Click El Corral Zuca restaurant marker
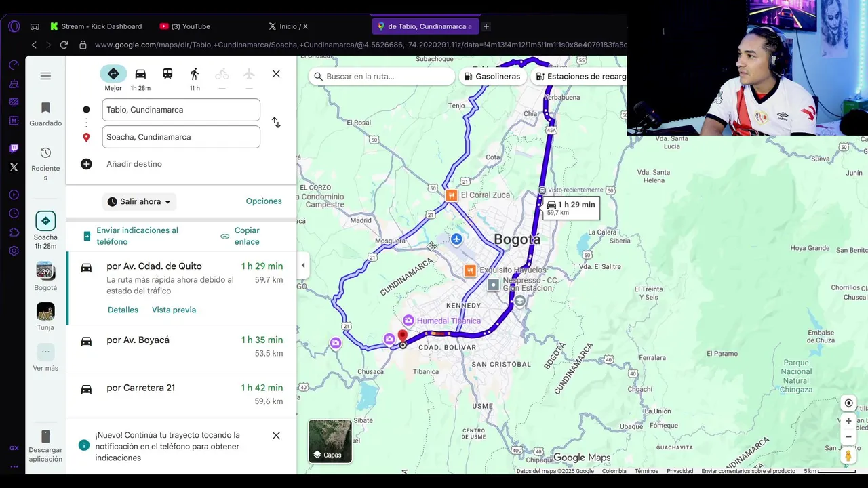Viewport: 868px width, 488px height. point(452,195)
